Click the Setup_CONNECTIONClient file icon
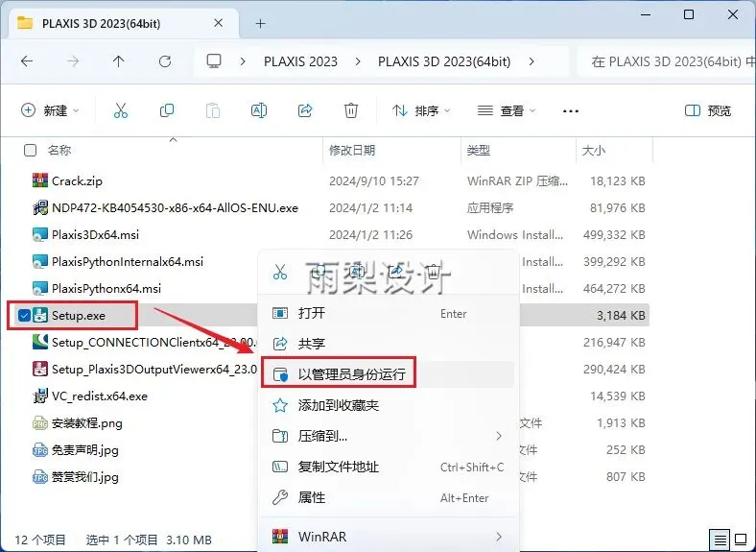Viewport: 756px width, 552px height. [40, 342]
